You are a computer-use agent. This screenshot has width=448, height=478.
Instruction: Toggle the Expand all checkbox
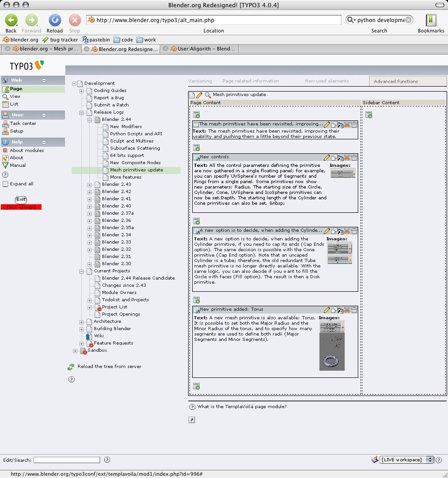pos(5,184)
